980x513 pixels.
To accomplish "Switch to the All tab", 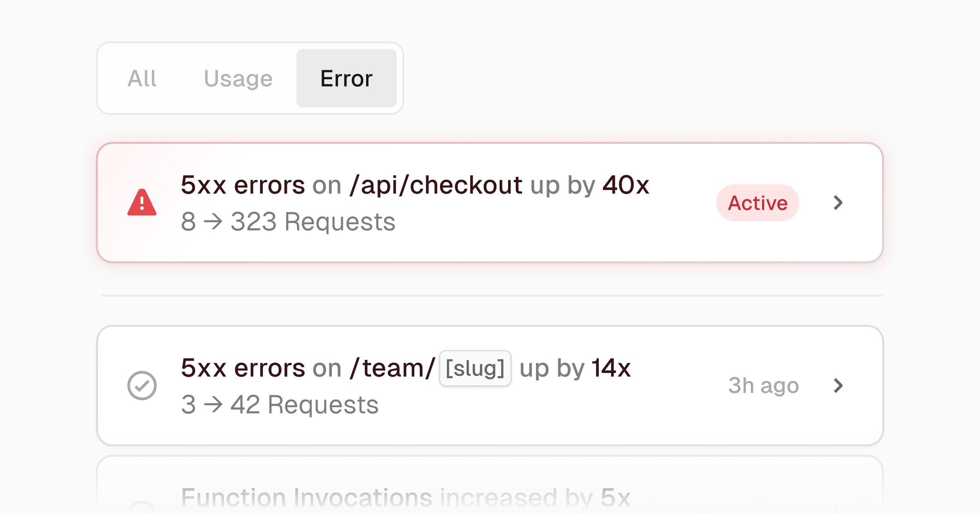I will pos(142,78).
